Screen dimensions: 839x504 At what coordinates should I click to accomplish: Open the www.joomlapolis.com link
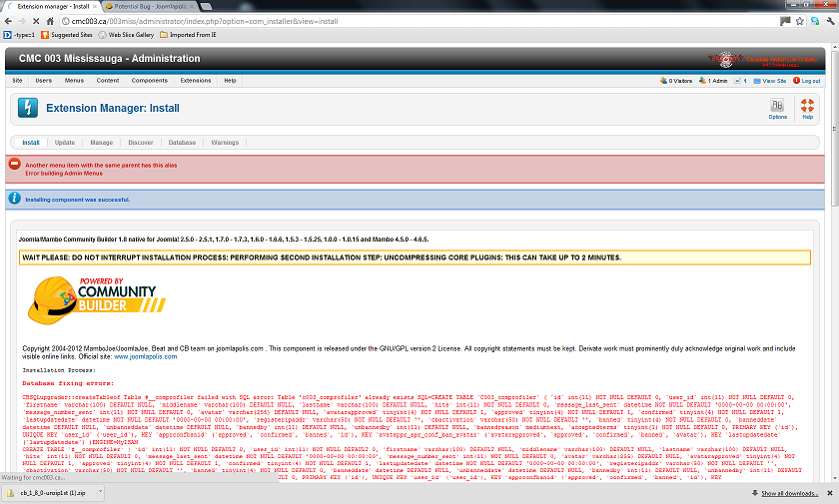[x=146, y=356]
